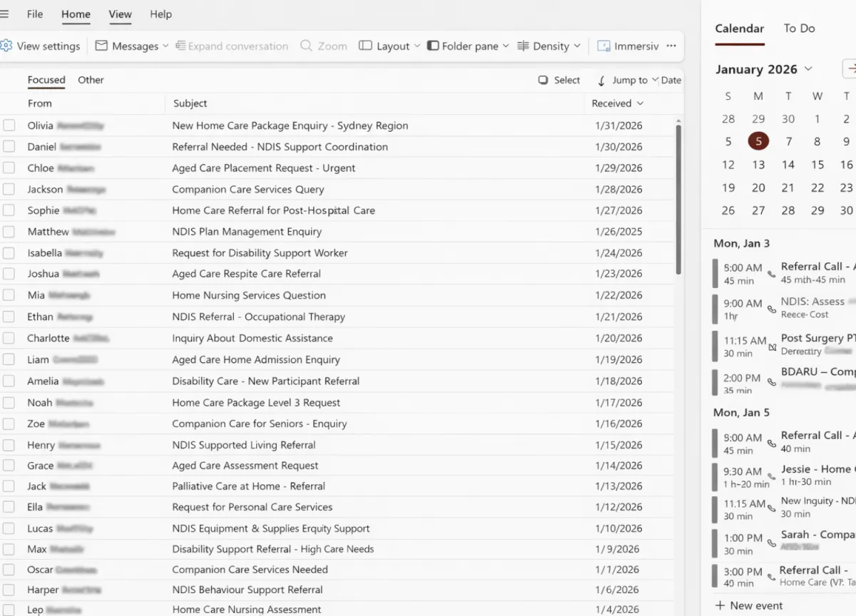Click the New event button

tap(749, 605)
